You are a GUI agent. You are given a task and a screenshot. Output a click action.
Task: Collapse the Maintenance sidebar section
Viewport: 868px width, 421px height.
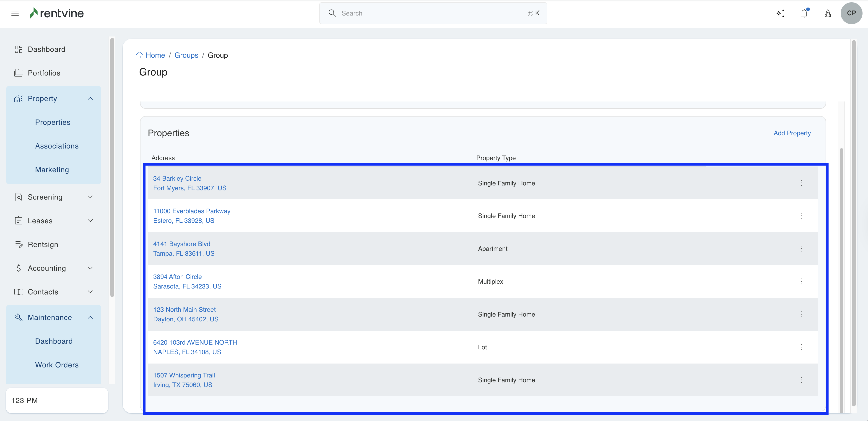[x=90, y=317]
